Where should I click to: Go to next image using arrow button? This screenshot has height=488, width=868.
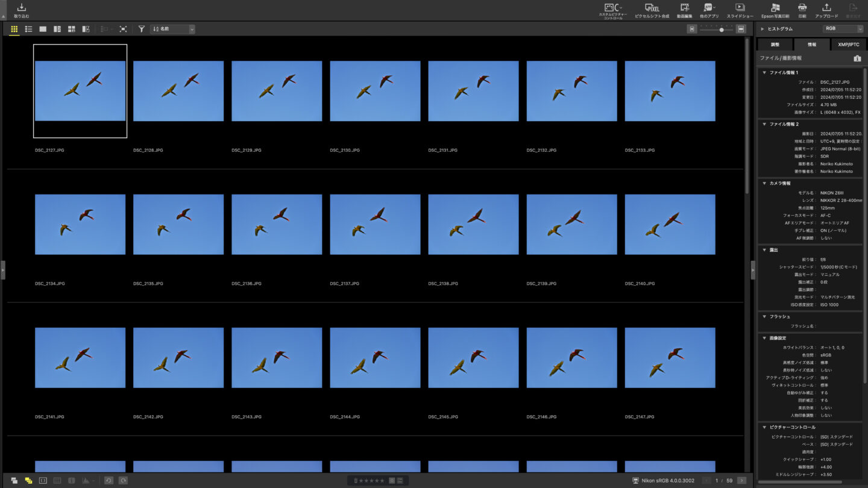pos(741,480)
